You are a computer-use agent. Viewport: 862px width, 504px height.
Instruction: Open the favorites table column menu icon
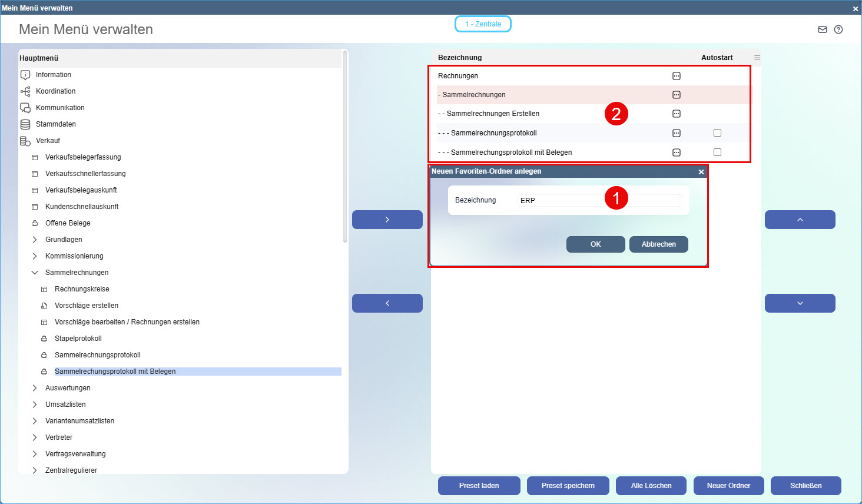[757, 58]
